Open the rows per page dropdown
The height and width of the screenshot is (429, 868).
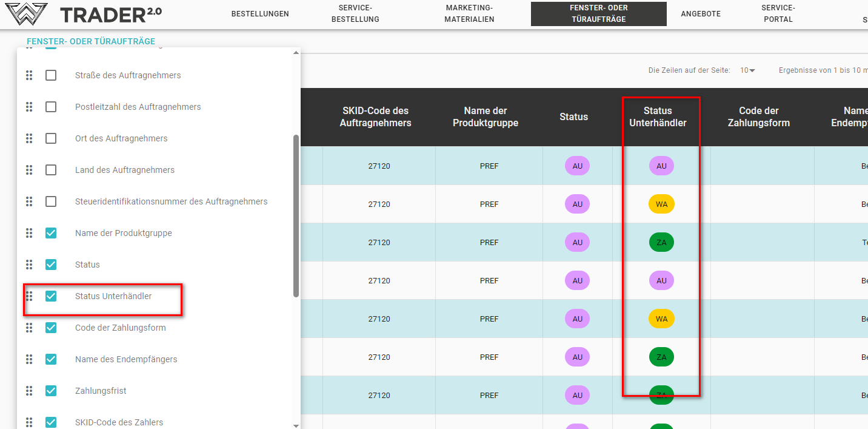click(747, 70)
